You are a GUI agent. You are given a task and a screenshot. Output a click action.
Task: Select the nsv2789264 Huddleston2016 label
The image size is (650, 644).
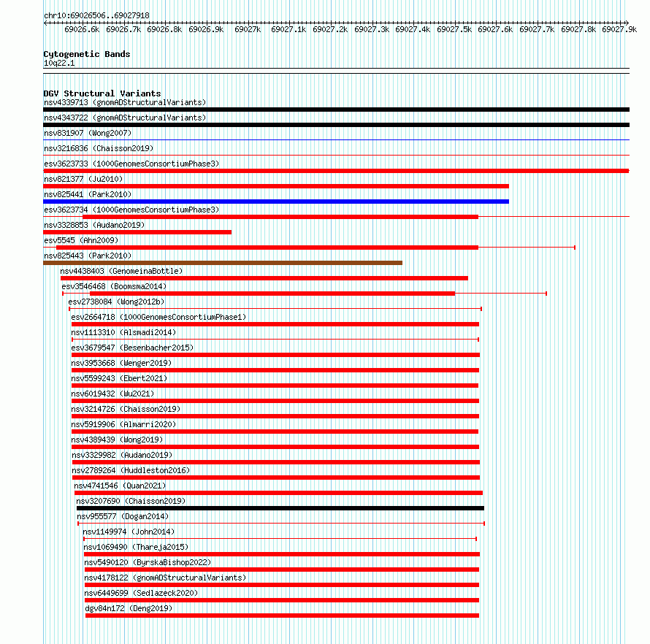[131, 470]
